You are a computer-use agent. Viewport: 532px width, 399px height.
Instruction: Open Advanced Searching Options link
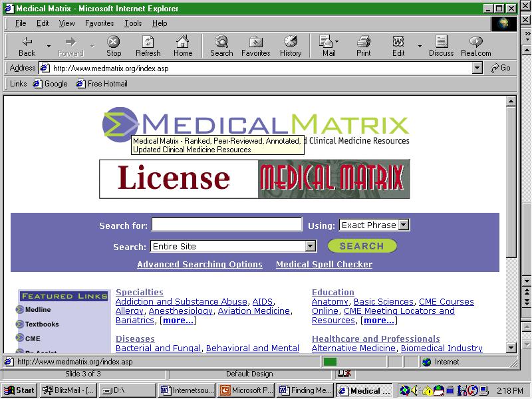[199, 264]
